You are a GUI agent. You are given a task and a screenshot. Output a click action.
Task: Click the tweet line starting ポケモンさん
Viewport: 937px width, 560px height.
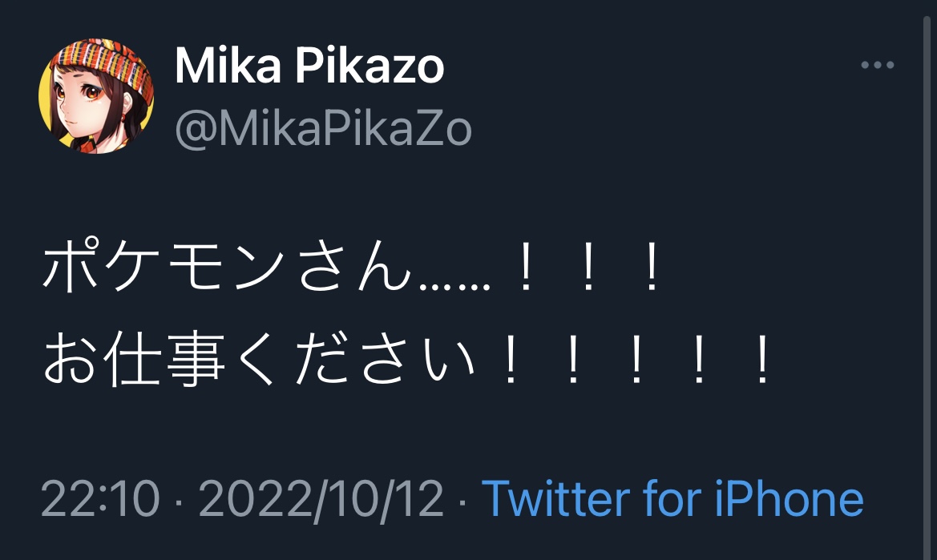(351, 271)
